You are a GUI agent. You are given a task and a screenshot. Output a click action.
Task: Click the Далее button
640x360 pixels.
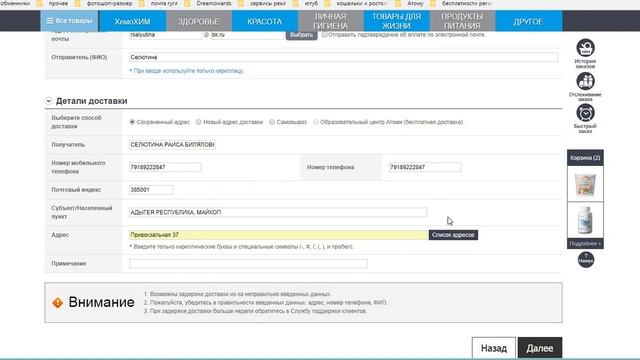click(x=540, y=348)
